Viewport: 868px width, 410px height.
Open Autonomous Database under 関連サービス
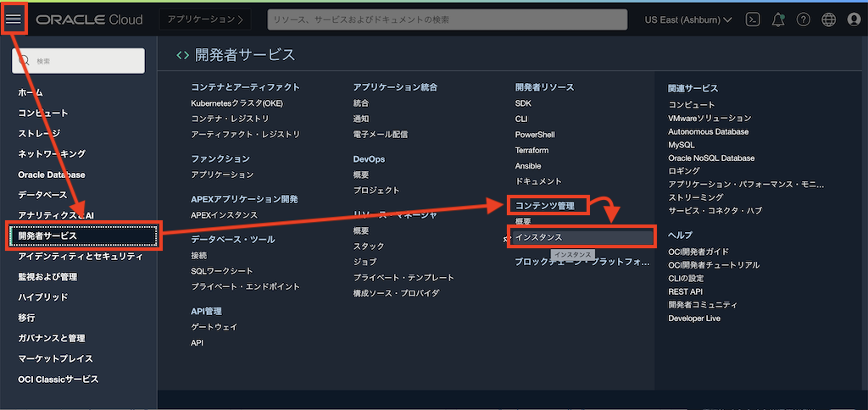click(708, 132)
